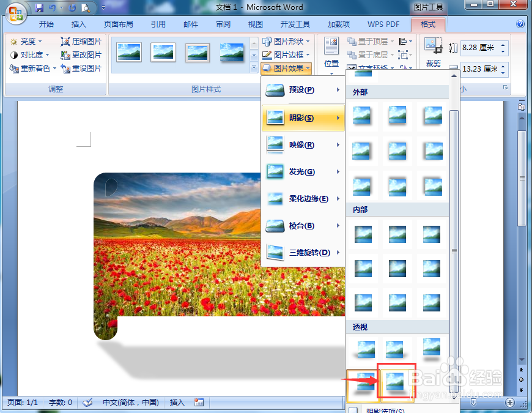Click 压缩图片 compress pictures
Viewport: 532px width, 413px height.
pos(81,42)
